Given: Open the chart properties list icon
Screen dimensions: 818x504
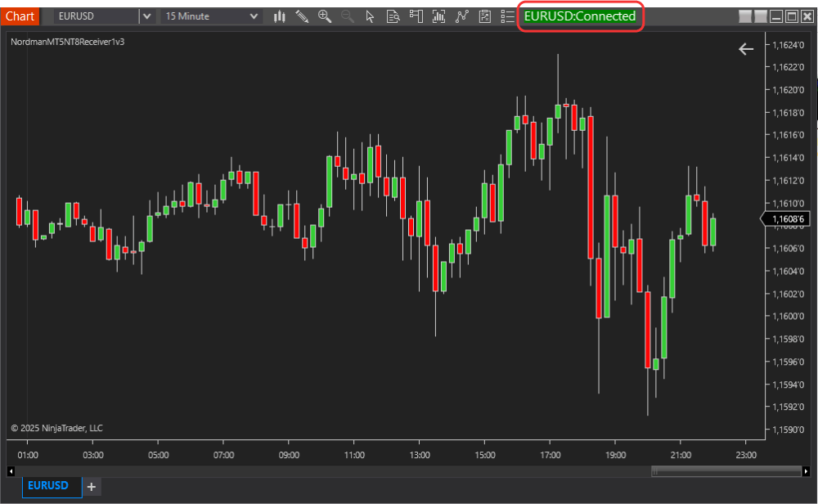Looking at the screenshot, I should (507, 16).
